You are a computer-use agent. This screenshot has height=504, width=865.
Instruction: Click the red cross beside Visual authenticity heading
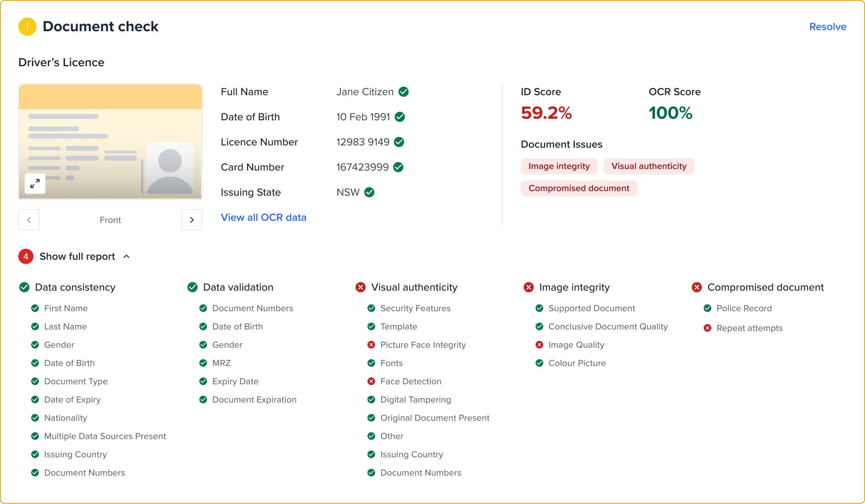361,287
